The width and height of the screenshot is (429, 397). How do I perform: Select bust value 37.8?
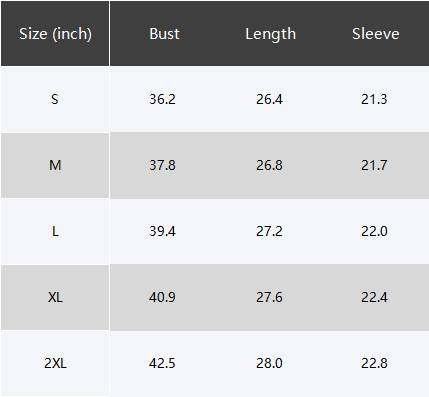162,165
